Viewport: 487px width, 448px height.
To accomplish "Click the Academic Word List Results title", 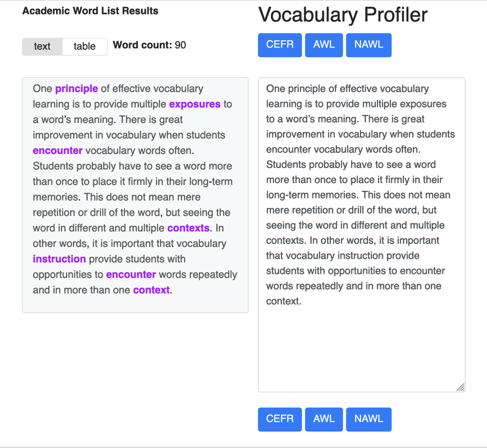I will 90,11.
